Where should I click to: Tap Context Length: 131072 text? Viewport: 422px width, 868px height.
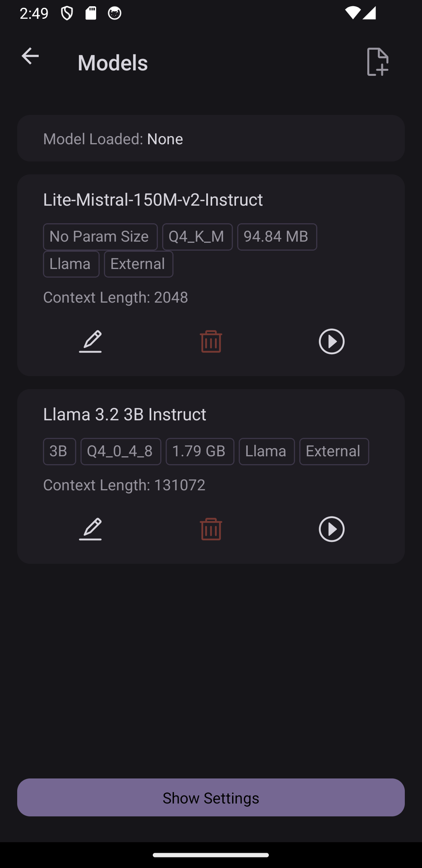tap(124, 485)
